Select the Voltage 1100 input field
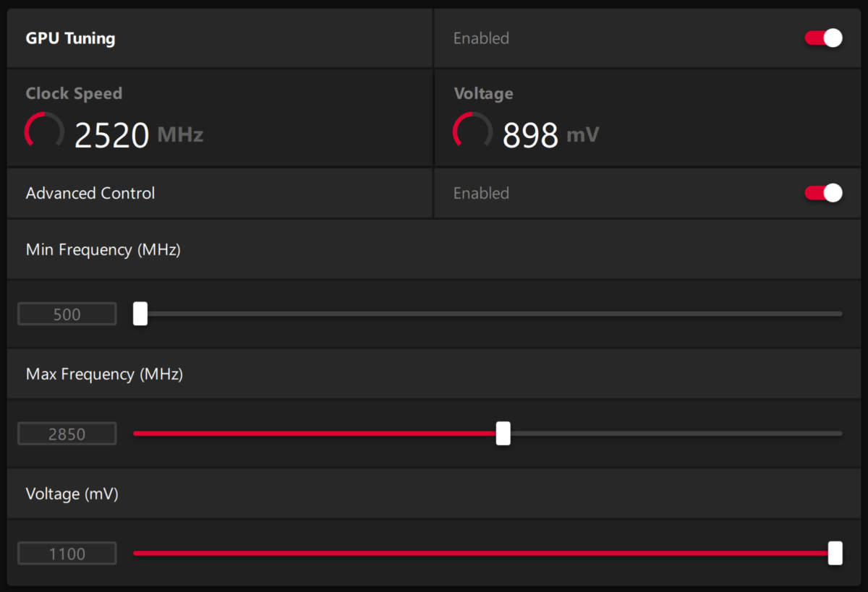This screenshot has height=592, width=868. [67, 554]
